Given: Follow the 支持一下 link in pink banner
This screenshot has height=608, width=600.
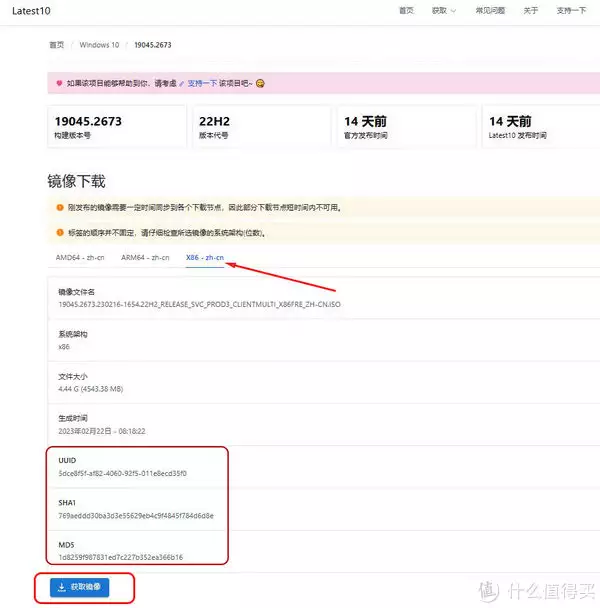Looking at the screenshot, I should coord(202,83).
